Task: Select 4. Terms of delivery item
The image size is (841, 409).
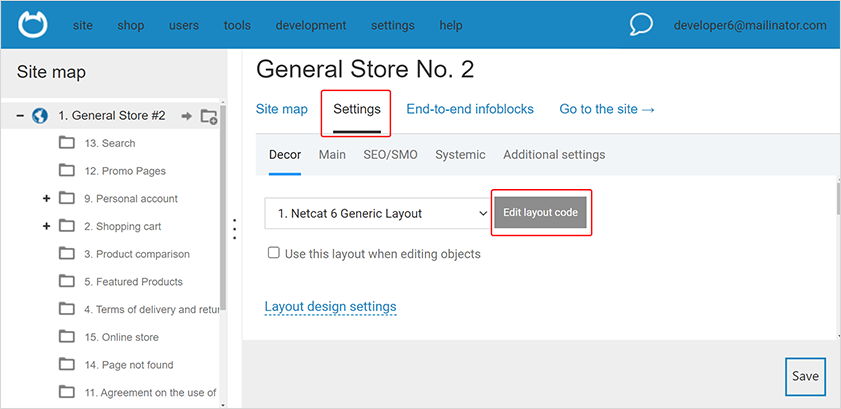Action: (x=152, y=309)
